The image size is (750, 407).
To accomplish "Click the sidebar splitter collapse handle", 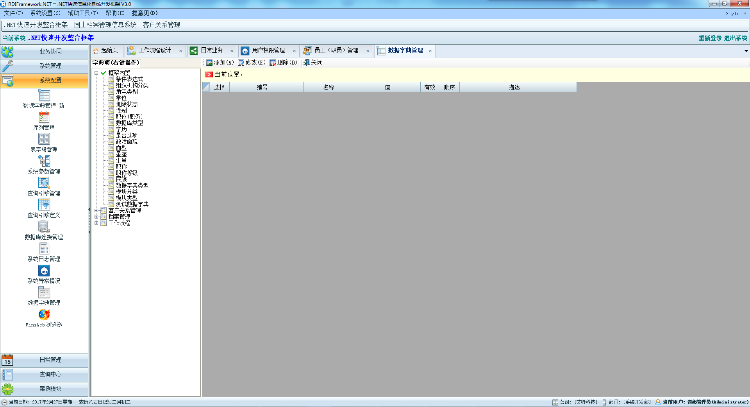I will coord(89,221).
